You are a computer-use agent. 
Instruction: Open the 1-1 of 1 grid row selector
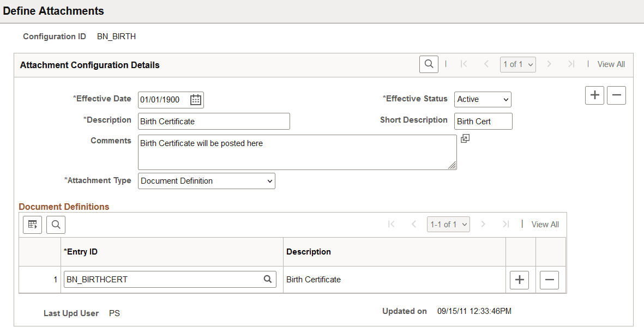(448, 224)
